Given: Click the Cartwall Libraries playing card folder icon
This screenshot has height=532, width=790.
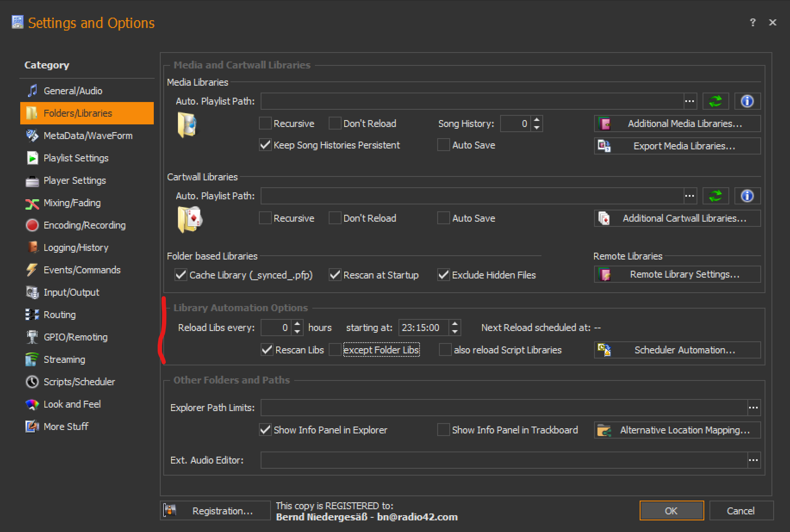Looking at the screenshot, I should pyautogui.click(x=190, y=219).
